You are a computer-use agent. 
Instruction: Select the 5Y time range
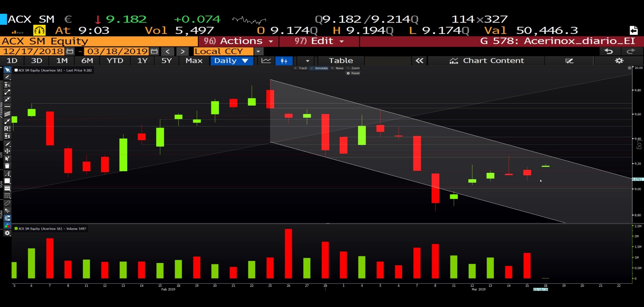[x=167, y=61]
